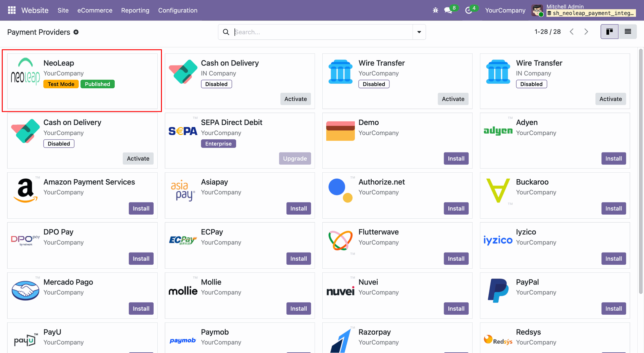Click the NeoLeap Test Mode badge
The width and height of the screenshot is (644, 353).
click(x=61, y=84)
